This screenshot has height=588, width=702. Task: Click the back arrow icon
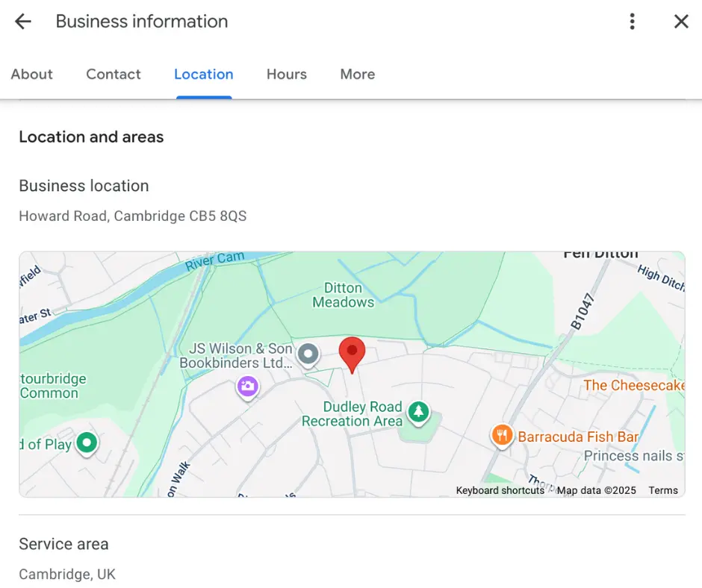point(23,22)
